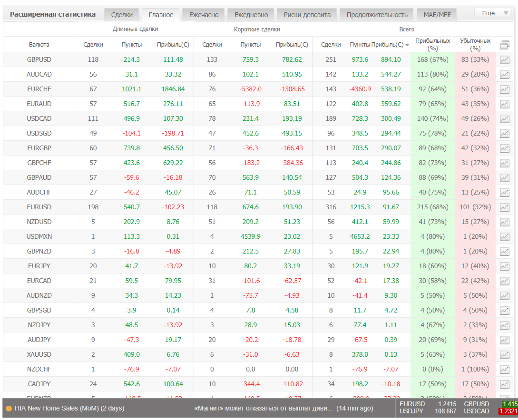
Task: Click the stacked windows icon in table header
Action: point(504,45)
